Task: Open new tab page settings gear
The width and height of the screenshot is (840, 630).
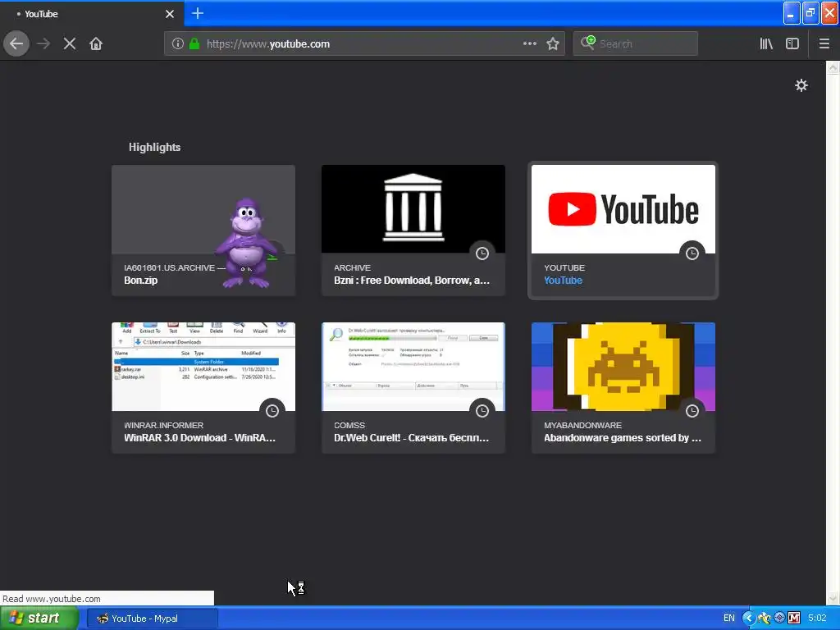Action: [801, 85]
